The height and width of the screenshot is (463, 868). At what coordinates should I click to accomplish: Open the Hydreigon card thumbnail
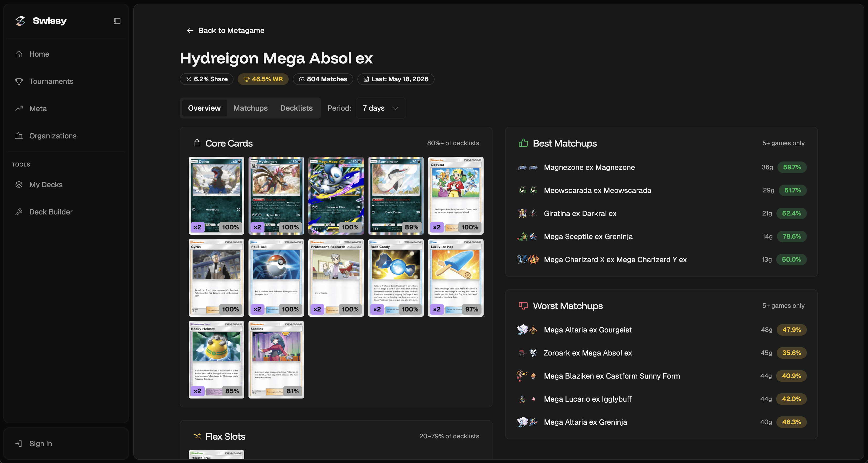pos(276,196)
